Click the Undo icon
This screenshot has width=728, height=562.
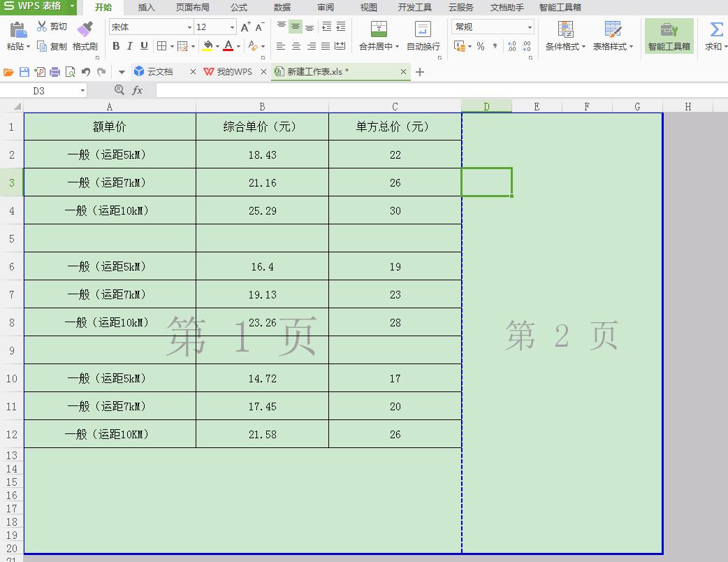point(85,71)
